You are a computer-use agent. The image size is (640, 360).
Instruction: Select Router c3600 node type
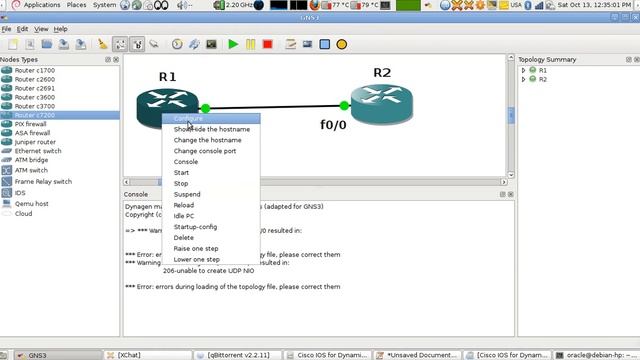coord(60,97)
